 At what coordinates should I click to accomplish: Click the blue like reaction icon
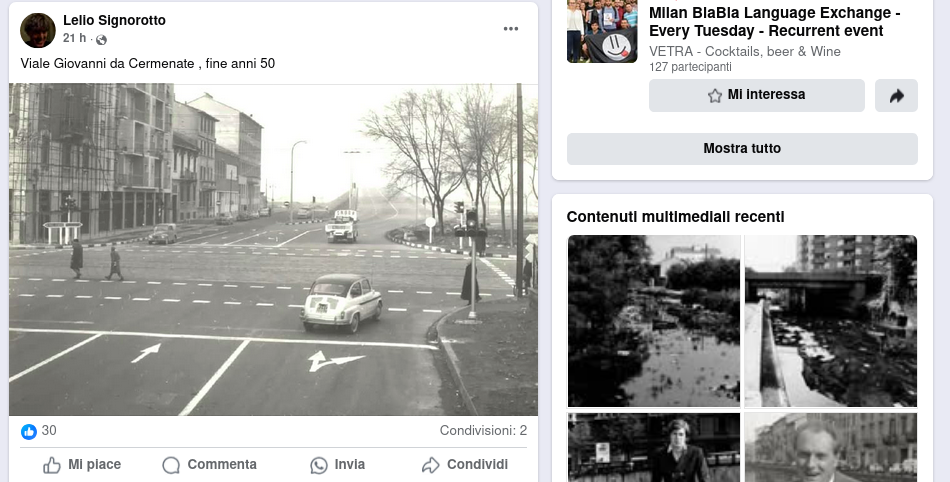tap(29, 431)
